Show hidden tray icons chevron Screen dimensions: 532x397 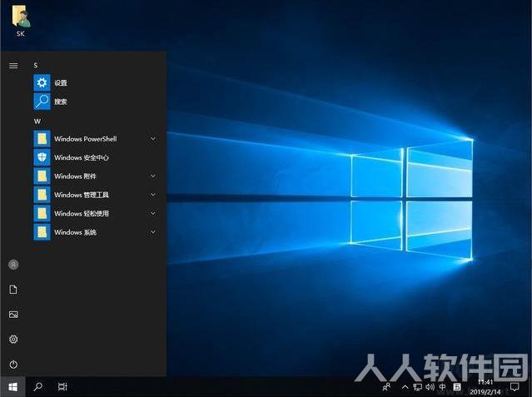pos(405,387)
